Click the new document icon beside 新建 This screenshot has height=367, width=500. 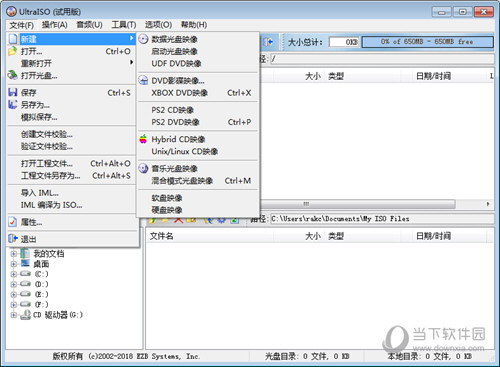coord(13,39)
